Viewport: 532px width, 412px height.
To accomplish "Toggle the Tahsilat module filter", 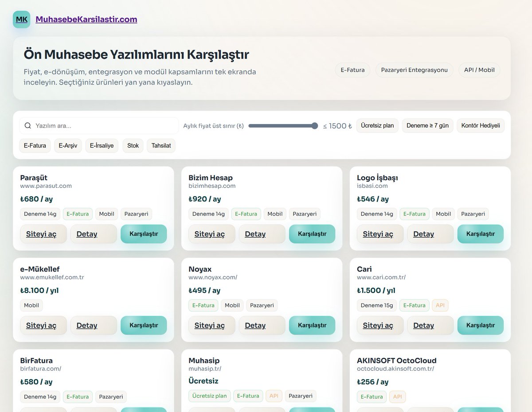I will [161, 146].
